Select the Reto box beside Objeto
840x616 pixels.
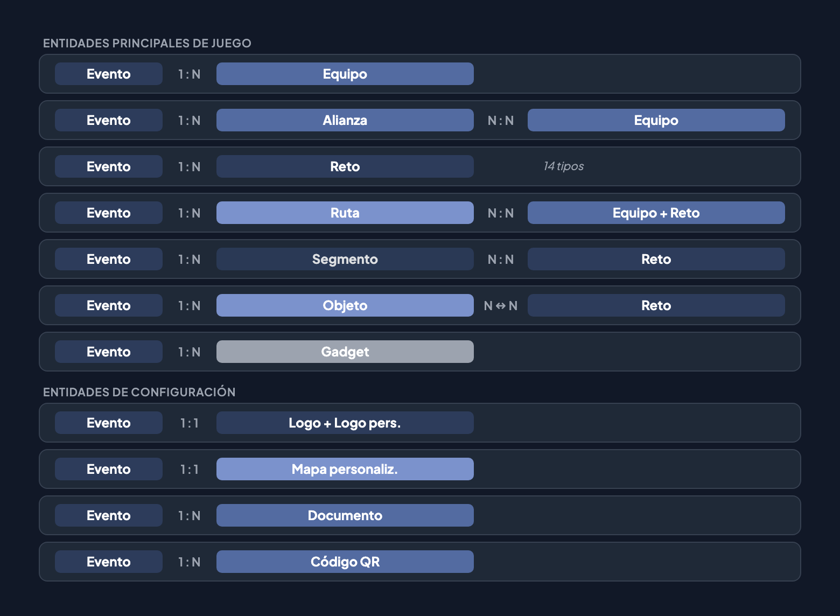pyautogui.click(x=656, y=305)
